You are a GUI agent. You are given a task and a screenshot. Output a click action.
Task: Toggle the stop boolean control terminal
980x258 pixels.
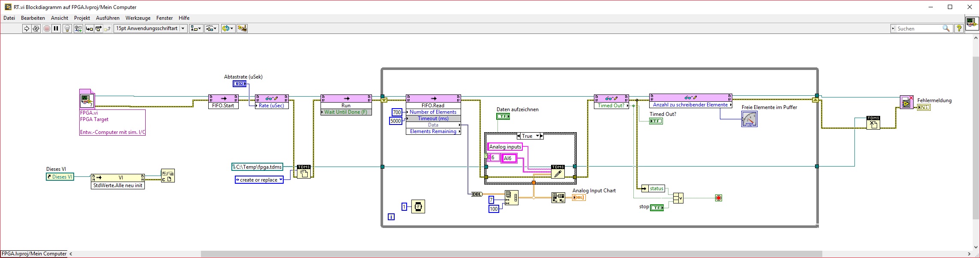pyautogui.click(x=657, y=208)
